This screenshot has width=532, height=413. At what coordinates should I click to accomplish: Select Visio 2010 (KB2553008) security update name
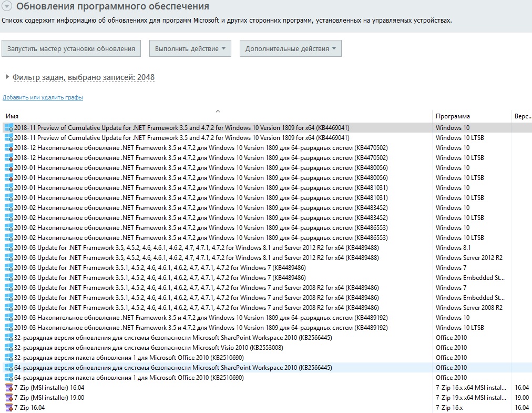coord(149,348)
